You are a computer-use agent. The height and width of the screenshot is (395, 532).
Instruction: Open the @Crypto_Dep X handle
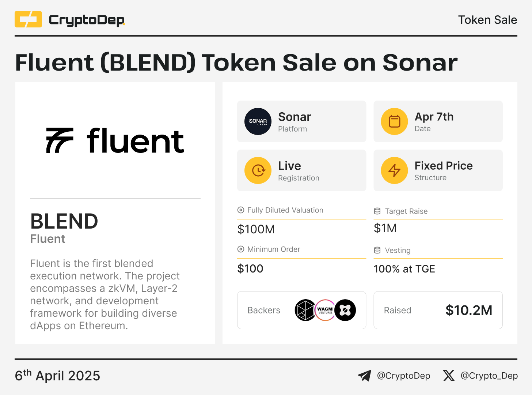[489, 376]
